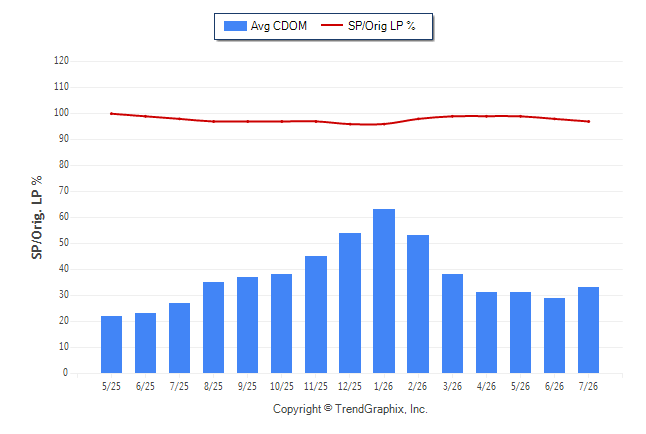Select the Avg CDOM legend label

point(279,26)
